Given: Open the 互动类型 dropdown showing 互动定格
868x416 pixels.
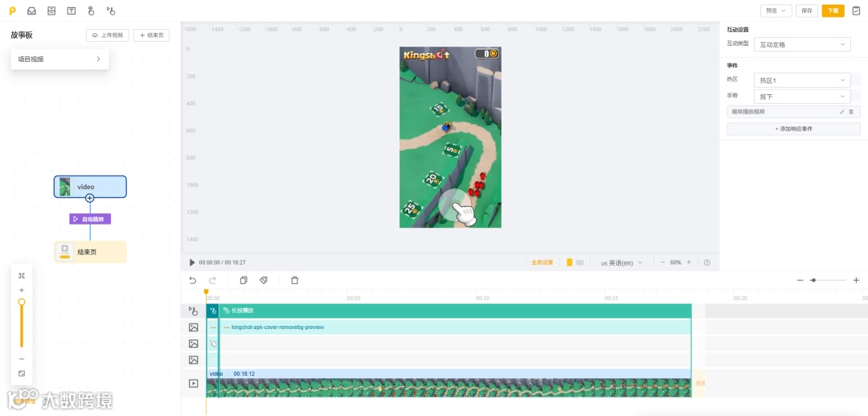Looking at the screenshot, I should click(802, 45).
